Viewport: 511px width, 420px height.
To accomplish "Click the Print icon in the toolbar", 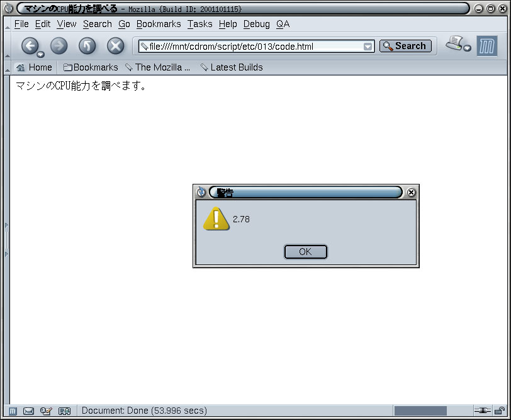I will pyautogui.click(x=454, y=43).
